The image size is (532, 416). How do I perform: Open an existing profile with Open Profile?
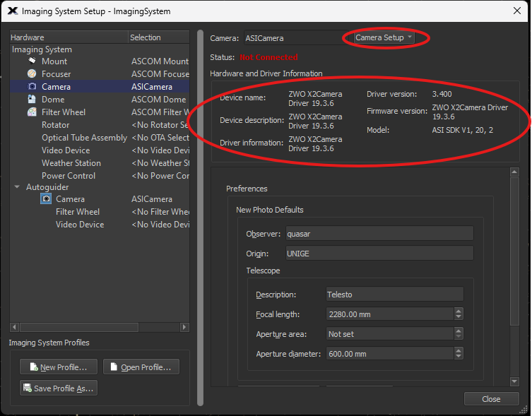tap(141, 367)
